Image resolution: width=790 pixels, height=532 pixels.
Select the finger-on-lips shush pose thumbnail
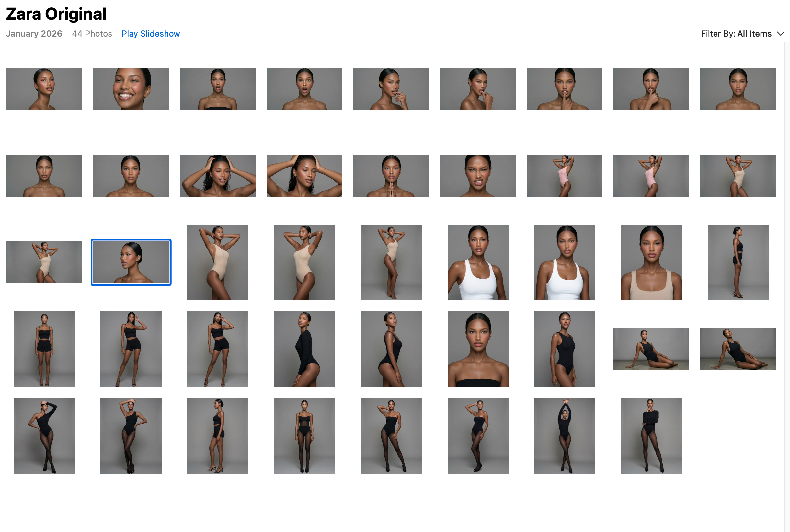click(565, 88)
